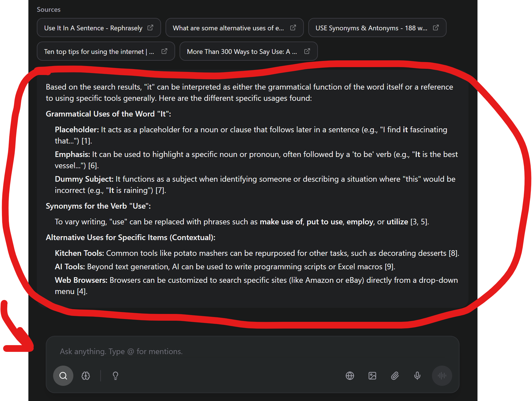Click external link icon on 300 Ways source
Image resolution: width=532 pixels, height=401 pixels.
[x=307, y=51]
